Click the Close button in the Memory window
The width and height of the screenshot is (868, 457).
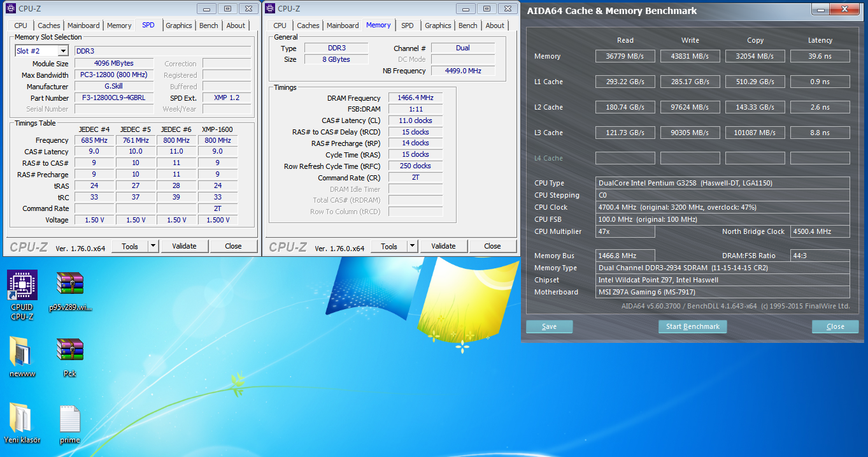492,246
